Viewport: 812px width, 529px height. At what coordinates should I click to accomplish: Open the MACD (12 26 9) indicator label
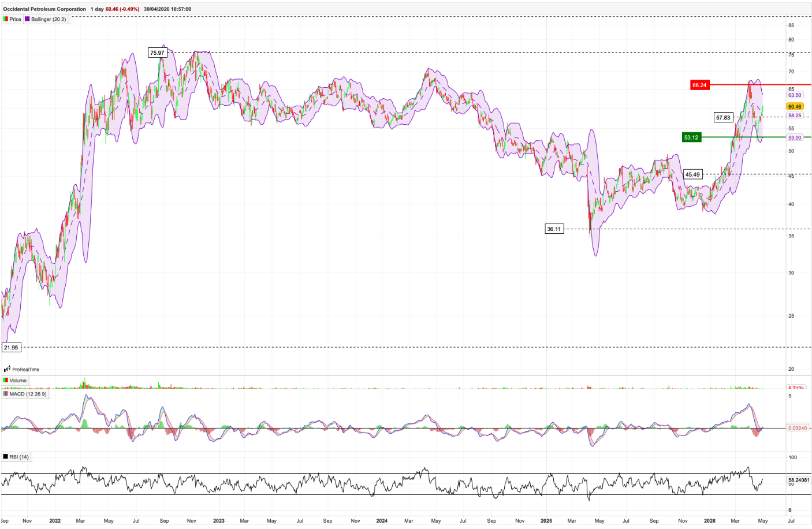point(28,394)
